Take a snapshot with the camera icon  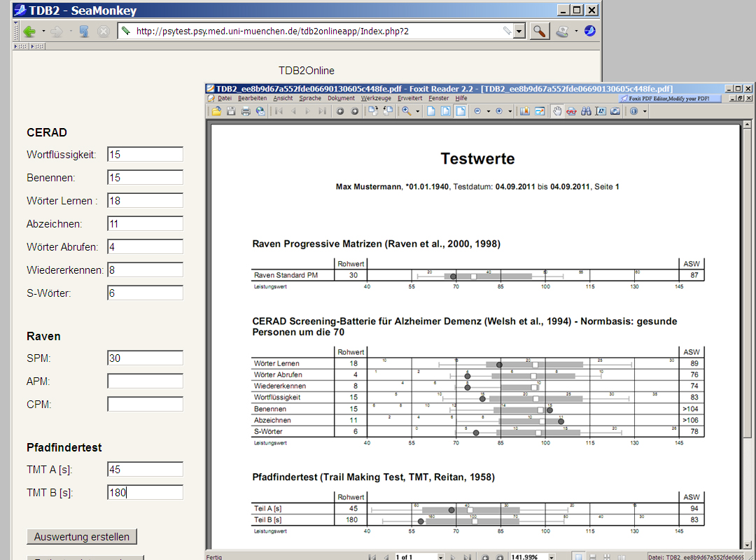615,111
